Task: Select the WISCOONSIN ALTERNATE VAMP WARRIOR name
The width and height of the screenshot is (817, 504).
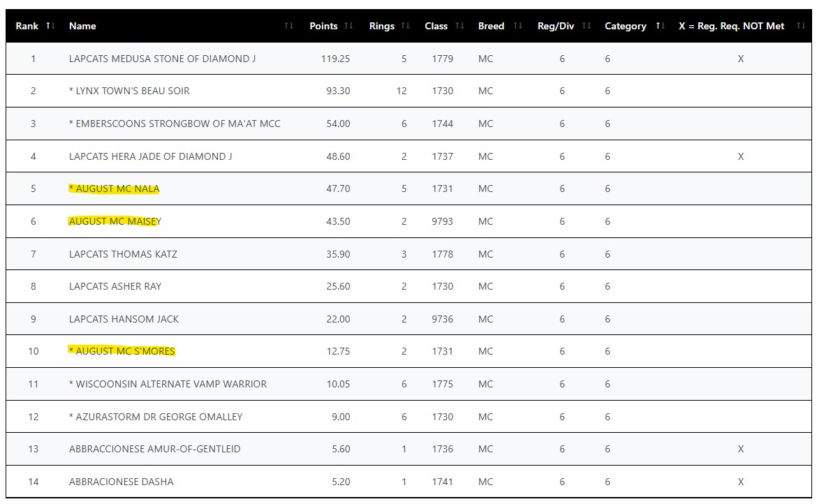Action: pos(168,384)
